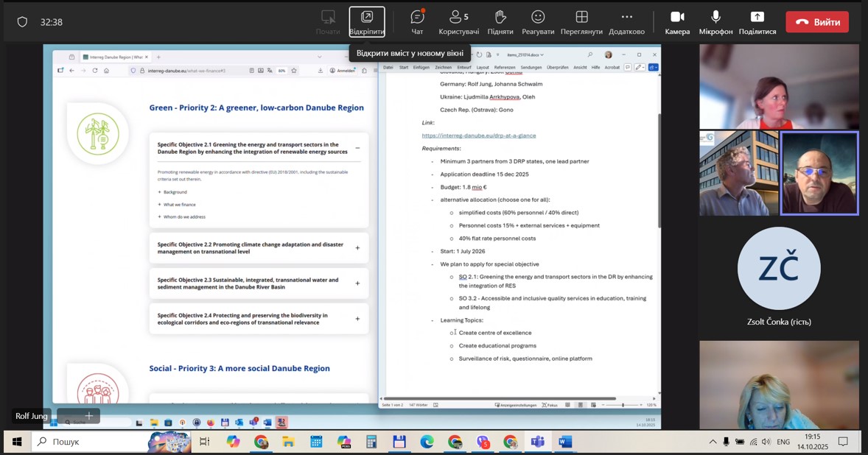
Task: Leave the meeting with Вийти button
Action: (x=816, y=22)
